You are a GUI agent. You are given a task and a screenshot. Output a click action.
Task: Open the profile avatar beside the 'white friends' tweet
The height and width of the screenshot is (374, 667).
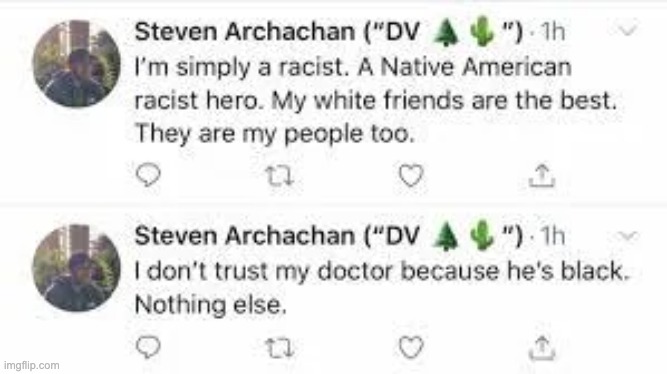pos(77,63)
